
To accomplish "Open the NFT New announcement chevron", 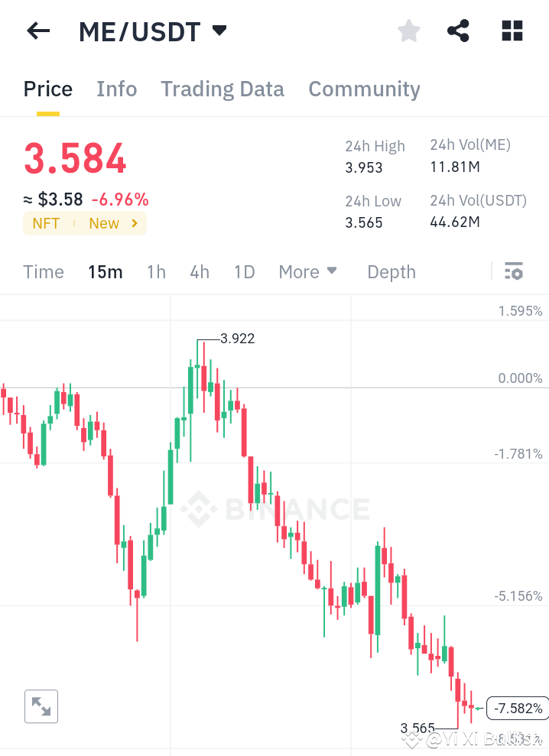I will click(134, 223).
